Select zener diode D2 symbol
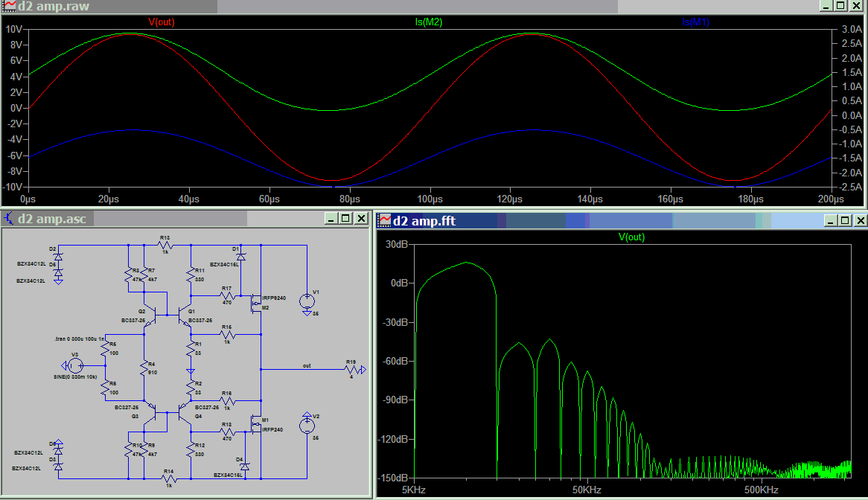This screenshot has height=500, width=868. click(x=58, y=257)
